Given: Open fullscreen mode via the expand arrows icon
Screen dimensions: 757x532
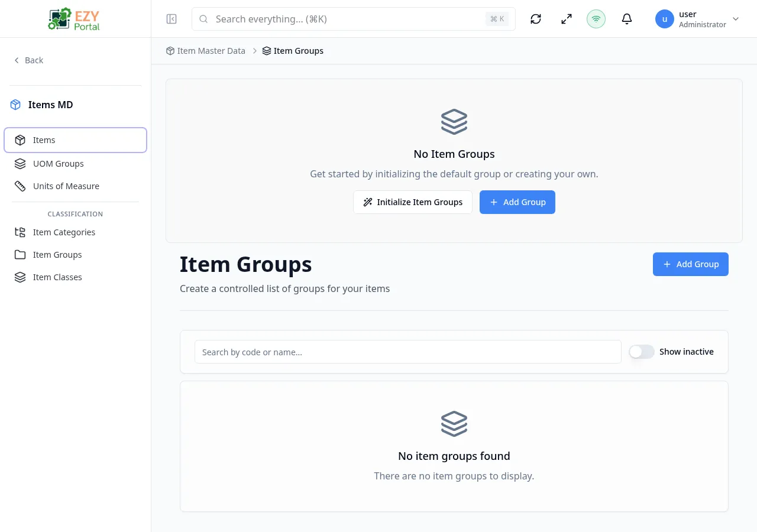Looking at the screenshot, I should 566,19.
